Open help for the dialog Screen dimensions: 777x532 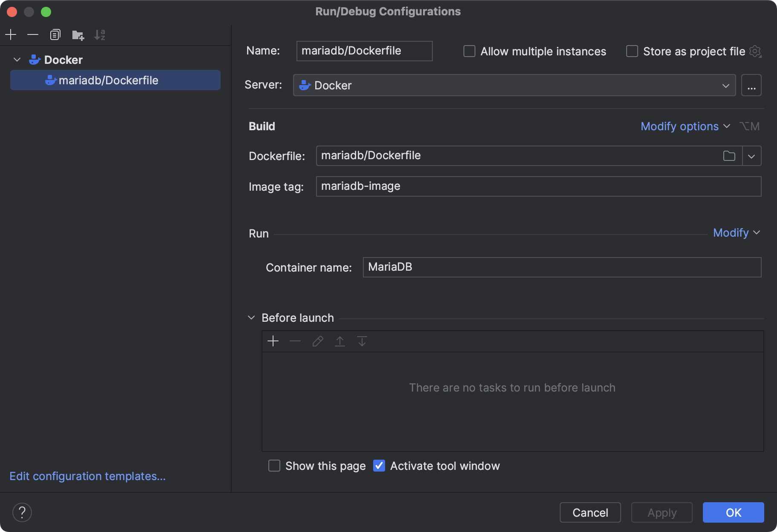[22, 512]
